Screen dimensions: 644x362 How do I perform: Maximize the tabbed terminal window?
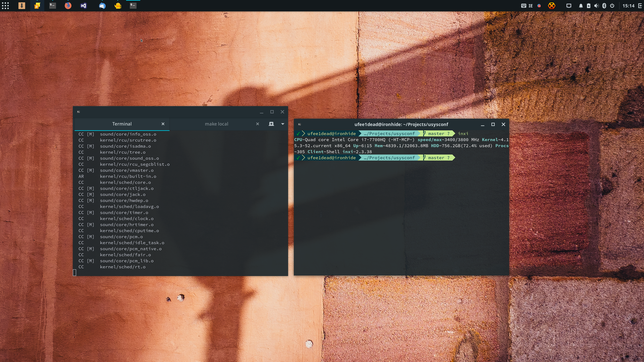(x=272, y=112)
